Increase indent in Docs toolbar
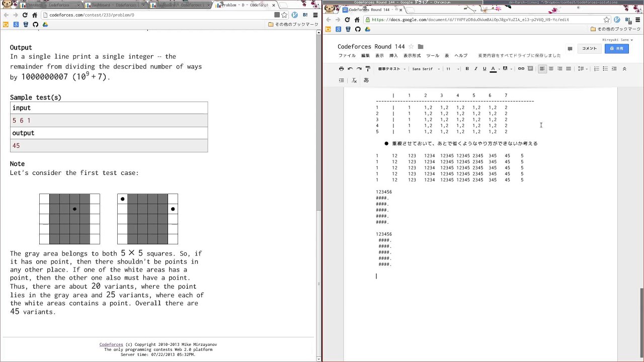The height and width of the screenshot is (362, 644). 341,80
